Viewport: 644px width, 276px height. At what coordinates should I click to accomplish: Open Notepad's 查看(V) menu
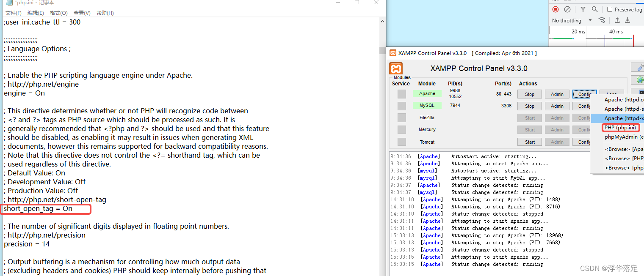(82, 13)
